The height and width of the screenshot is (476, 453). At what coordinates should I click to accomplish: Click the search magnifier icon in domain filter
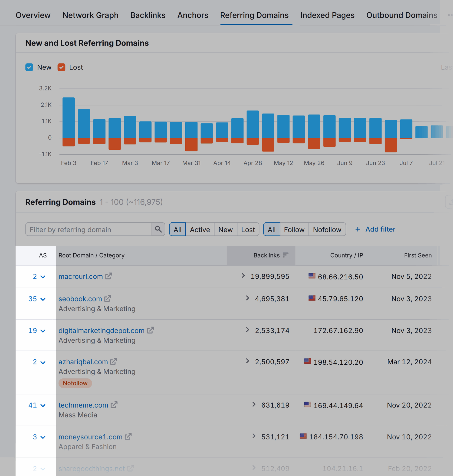(x=158, y=229)
